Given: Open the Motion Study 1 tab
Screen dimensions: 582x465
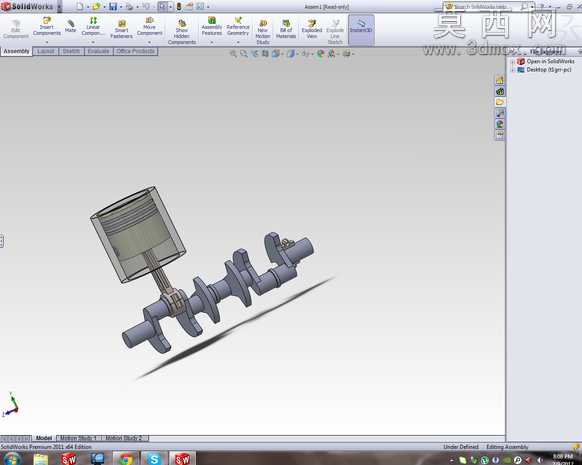Looking at the screenshot, I should coord(78,438).
